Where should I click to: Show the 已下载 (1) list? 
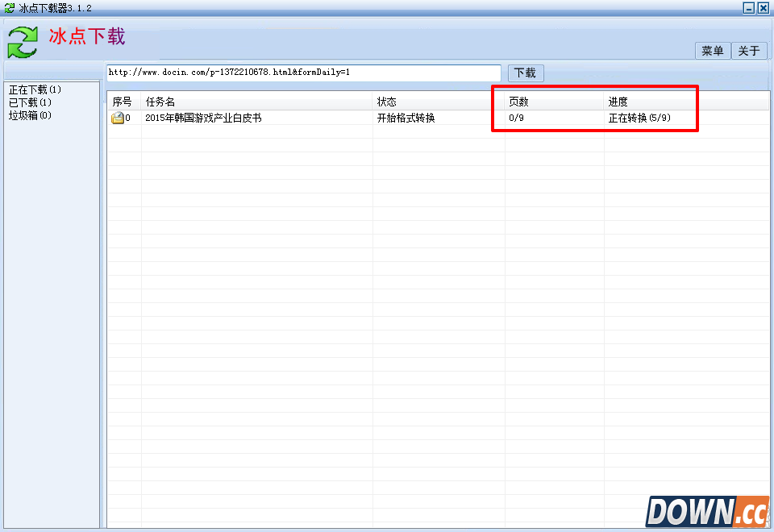30,102
